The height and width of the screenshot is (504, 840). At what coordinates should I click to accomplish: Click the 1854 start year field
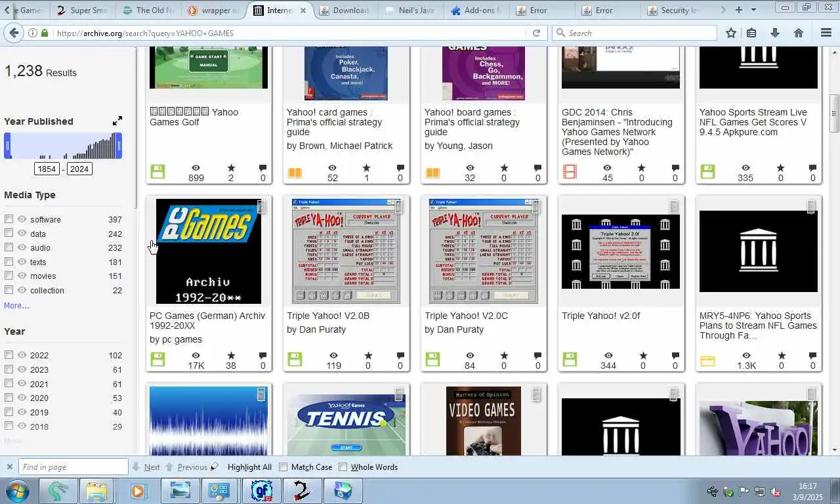coord(47,169)
